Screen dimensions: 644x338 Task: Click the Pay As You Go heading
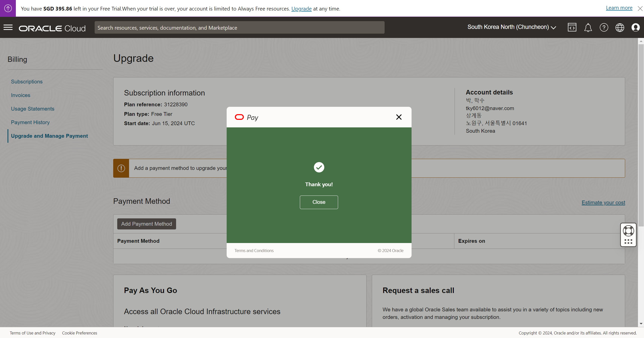pos(150,290)
